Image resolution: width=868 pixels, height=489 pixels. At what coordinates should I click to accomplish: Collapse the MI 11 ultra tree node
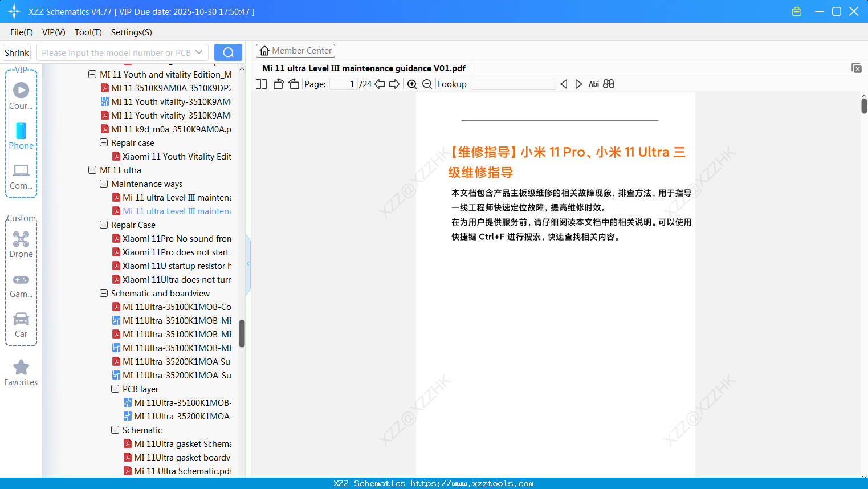pyautogui.click(x=92, y=170)
